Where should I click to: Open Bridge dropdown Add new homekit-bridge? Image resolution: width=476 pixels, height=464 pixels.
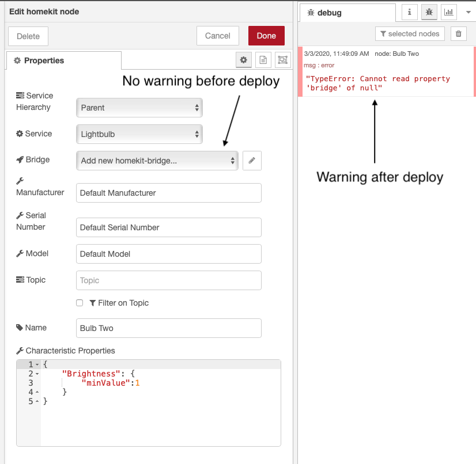[x=157, y=161]
